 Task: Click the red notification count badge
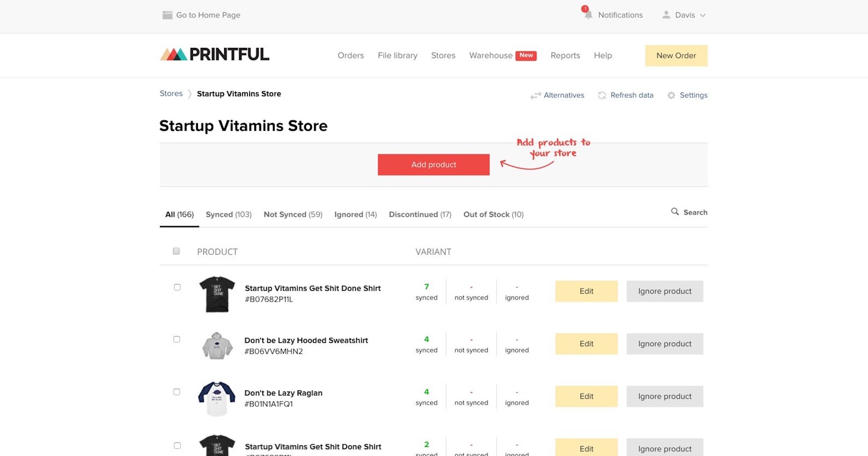pos(585,8)
